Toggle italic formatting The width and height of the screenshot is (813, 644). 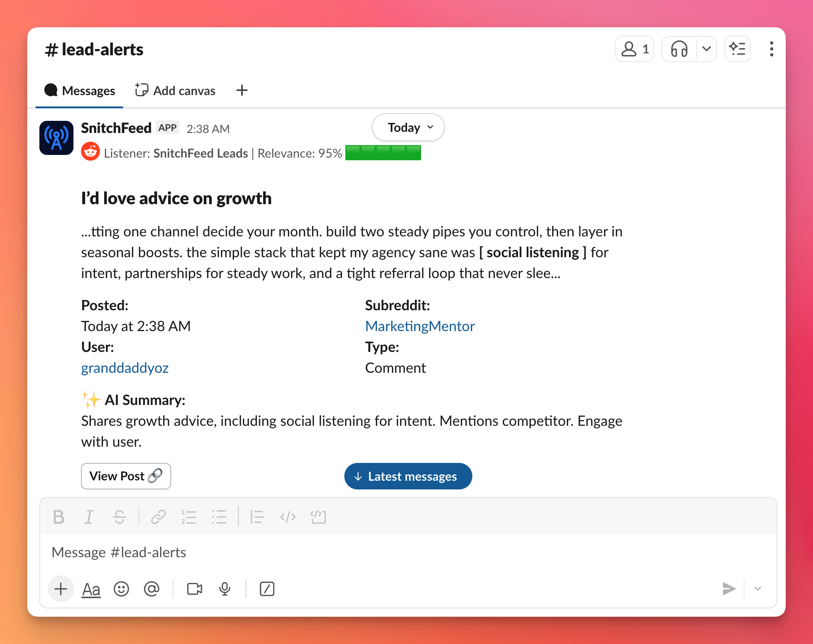(x=89, y=517)
